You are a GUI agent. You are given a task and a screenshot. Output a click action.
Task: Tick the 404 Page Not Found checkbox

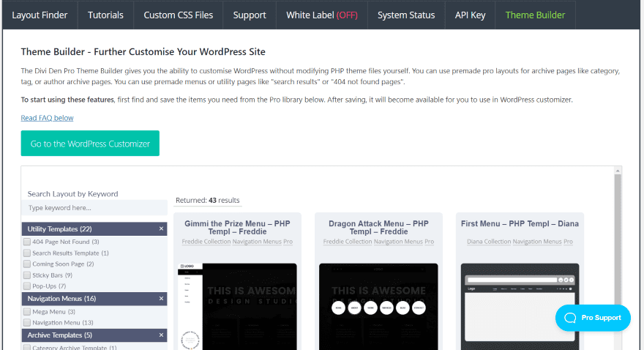click(x=27, y=242)
